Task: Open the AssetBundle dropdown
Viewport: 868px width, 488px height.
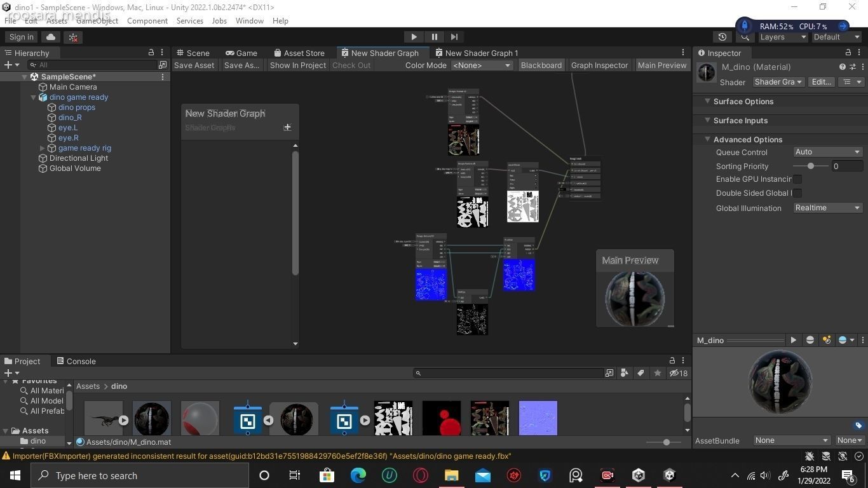Action: click(792, 440)
